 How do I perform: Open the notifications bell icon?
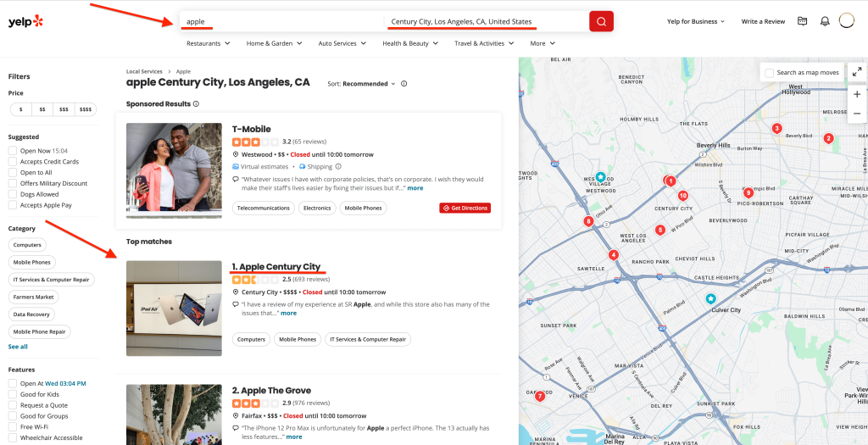point(825,21)
